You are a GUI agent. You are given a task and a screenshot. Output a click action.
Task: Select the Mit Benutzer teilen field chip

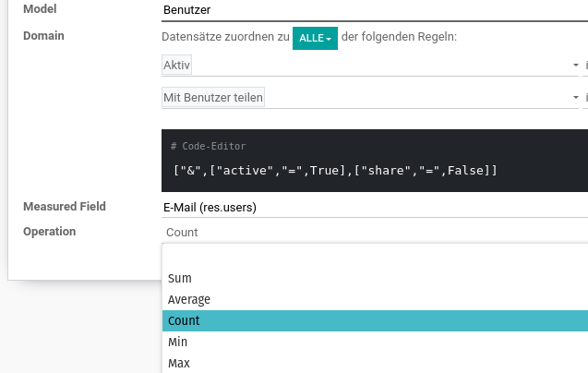pyautogui.click(x=213, y=98)
